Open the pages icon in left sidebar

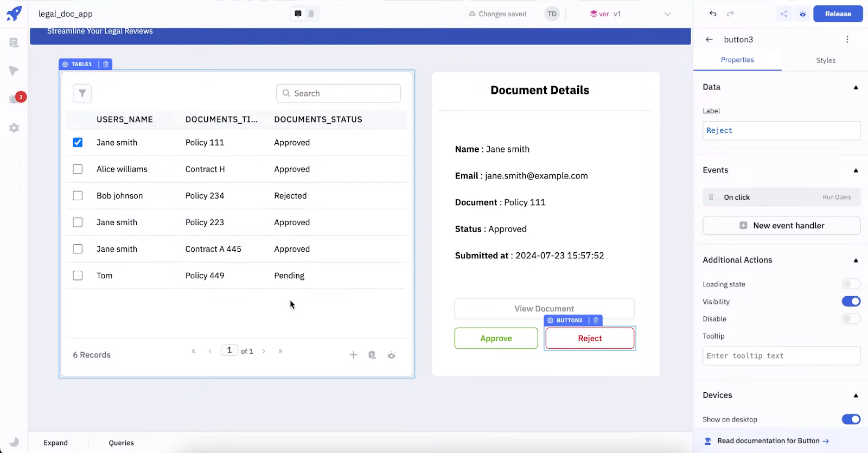(14, 42)
